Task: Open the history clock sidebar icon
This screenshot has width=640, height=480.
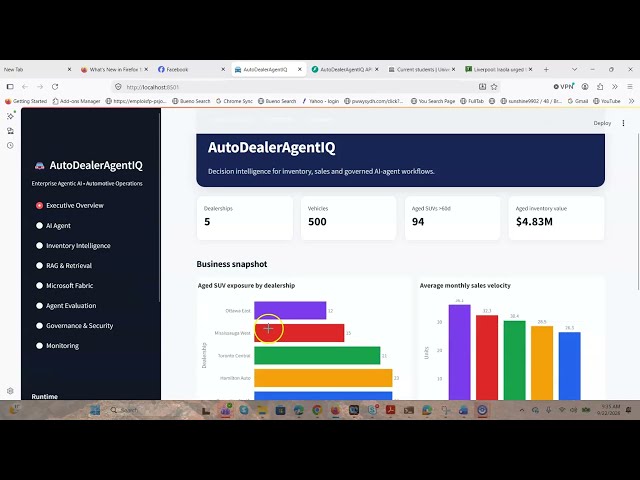Action: (x=10, y=145)
